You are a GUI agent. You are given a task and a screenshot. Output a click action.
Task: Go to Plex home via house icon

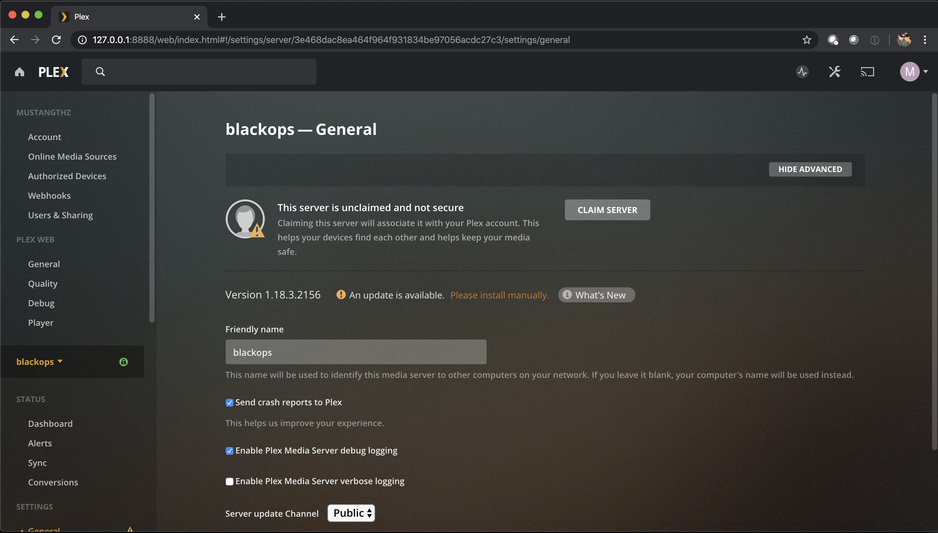tap(20, 72)
